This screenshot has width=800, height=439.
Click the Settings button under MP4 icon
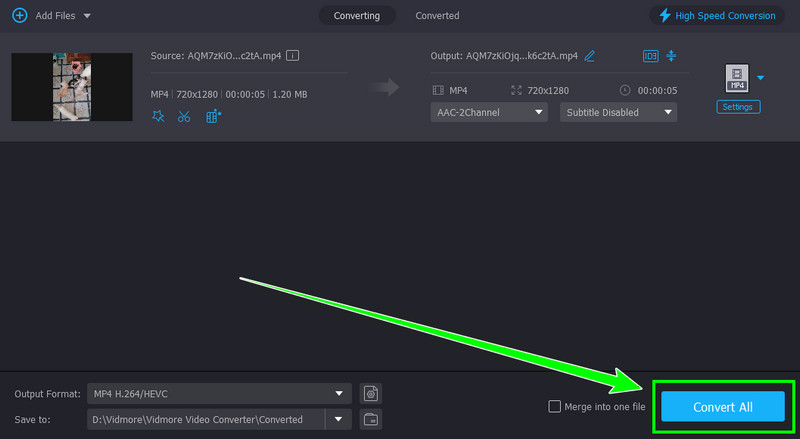coord(738,107)
